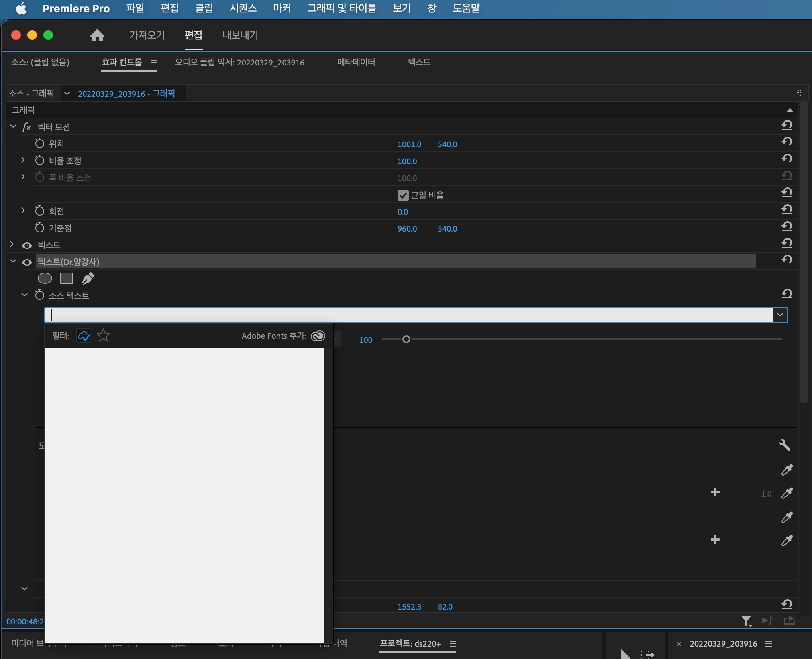Select the rectangle mask tool
This screenshot has height=659, width=812.
pos(66,278)
